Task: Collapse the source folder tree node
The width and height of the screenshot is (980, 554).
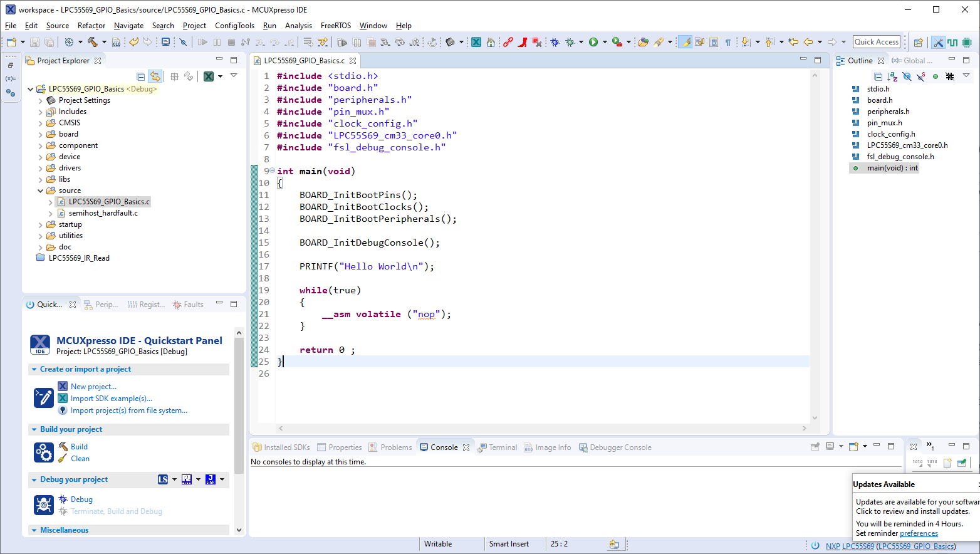Action: pos(41,191)
